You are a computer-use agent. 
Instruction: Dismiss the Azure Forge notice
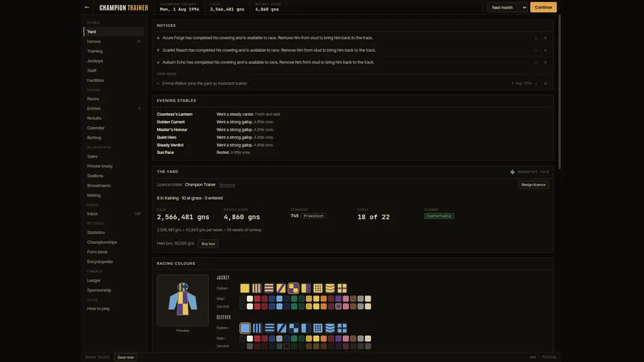(545, 38)
